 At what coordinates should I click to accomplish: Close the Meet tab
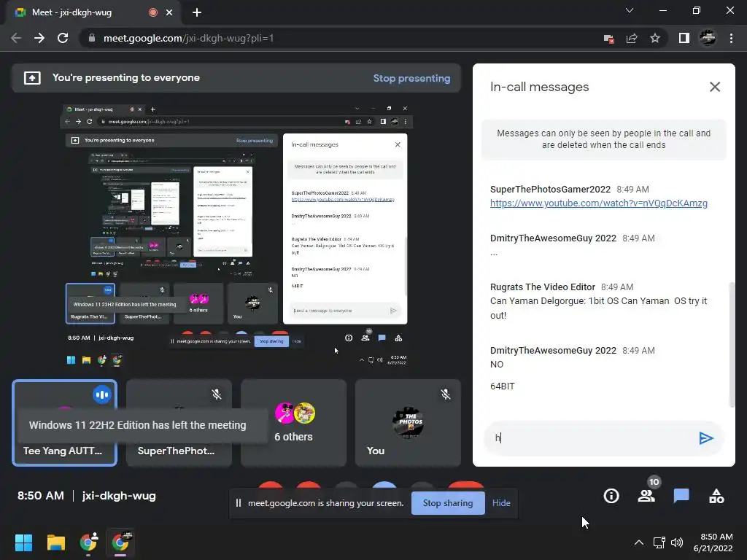169,12
